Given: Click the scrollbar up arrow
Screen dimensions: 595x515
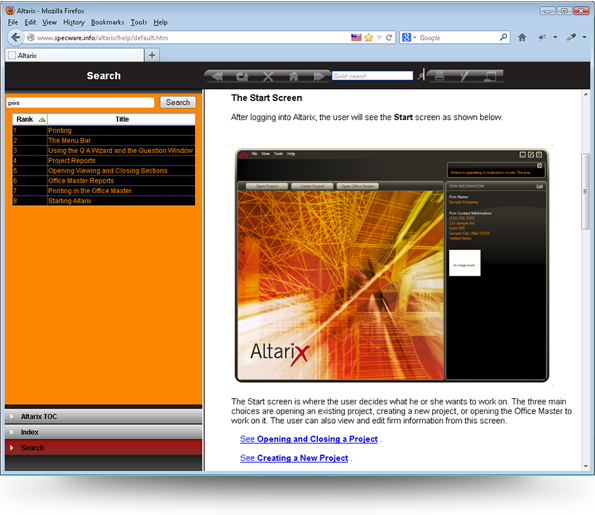Looking at the screenshot, I should point(586,94).
